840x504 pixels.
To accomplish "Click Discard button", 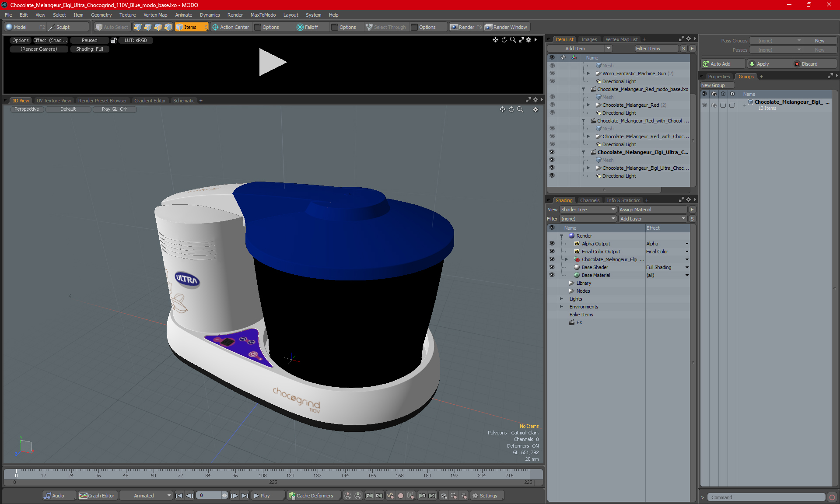I will 815,64.
